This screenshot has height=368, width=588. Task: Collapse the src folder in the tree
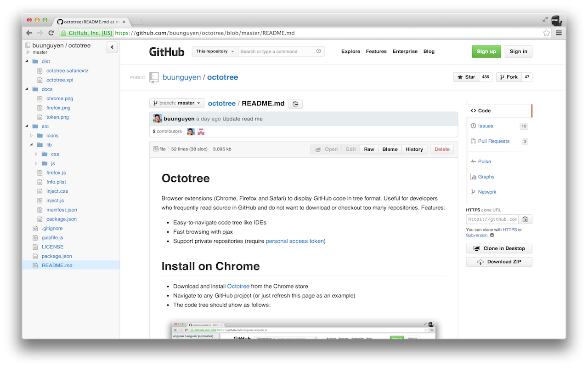coord(27,126)
